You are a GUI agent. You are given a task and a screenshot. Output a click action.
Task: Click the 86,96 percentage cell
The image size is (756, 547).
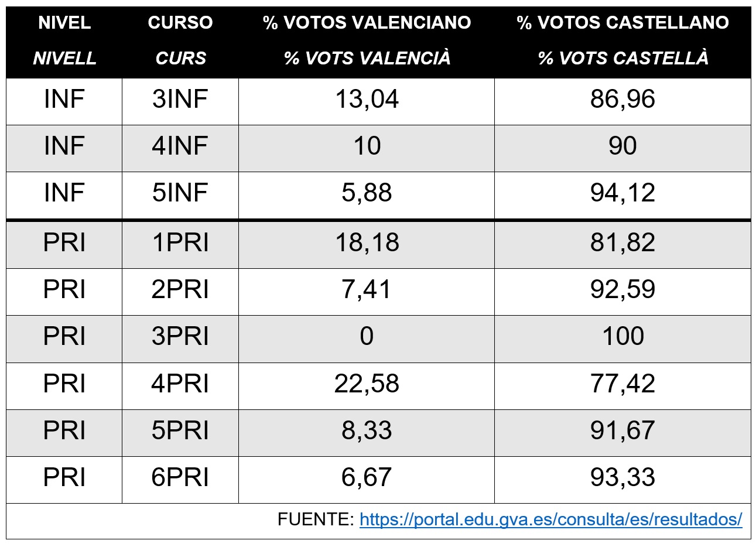point(622,99)
